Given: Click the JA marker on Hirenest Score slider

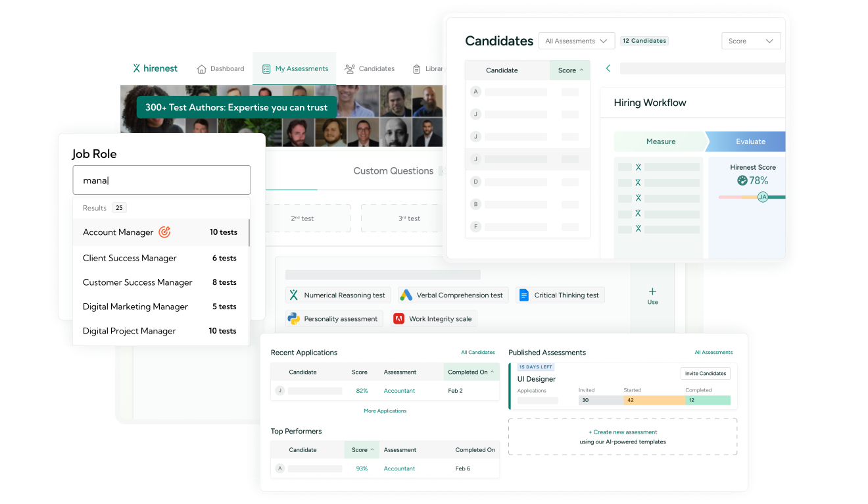Looking at the screenshot, I should click(763, 197).
